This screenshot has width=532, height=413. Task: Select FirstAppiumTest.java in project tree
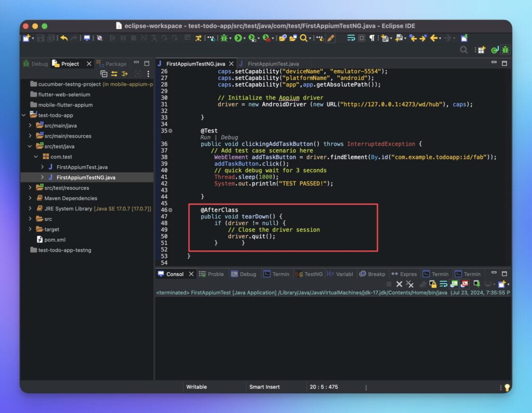pos(82,167)
